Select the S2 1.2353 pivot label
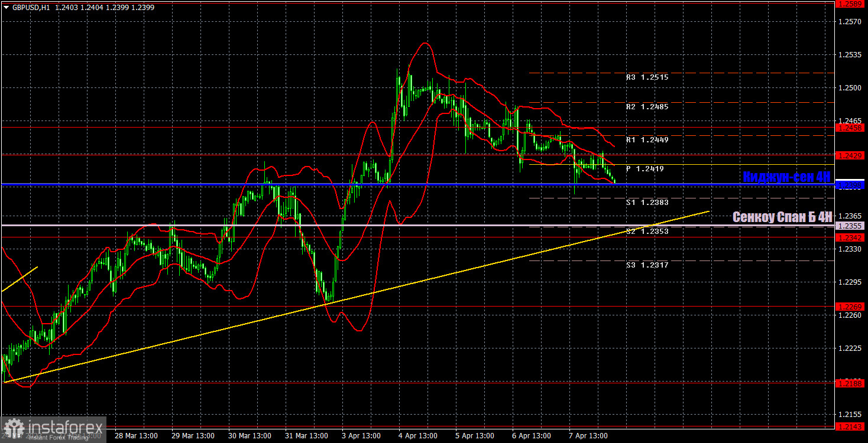868x443 pixels. (x=647, y=232)
